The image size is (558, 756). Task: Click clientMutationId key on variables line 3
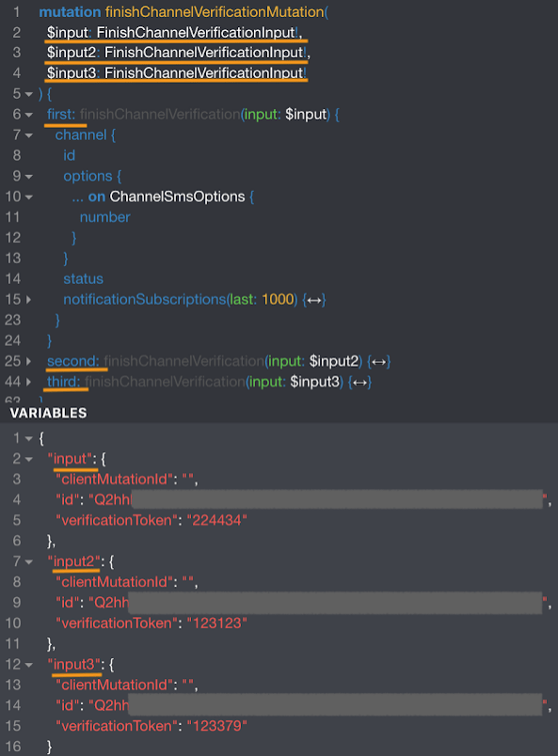pos(115,480)
